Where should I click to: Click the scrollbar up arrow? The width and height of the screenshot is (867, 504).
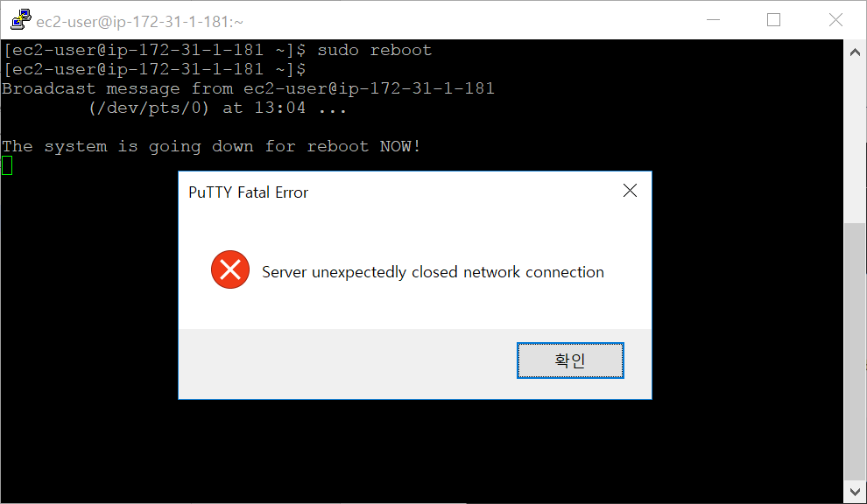coord(855,52)
